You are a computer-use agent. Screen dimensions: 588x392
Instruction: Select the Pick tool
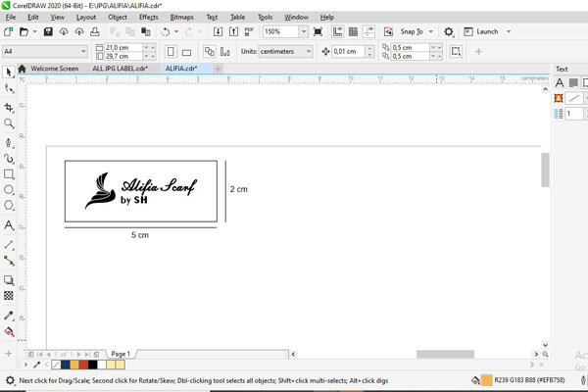[9, 72]
